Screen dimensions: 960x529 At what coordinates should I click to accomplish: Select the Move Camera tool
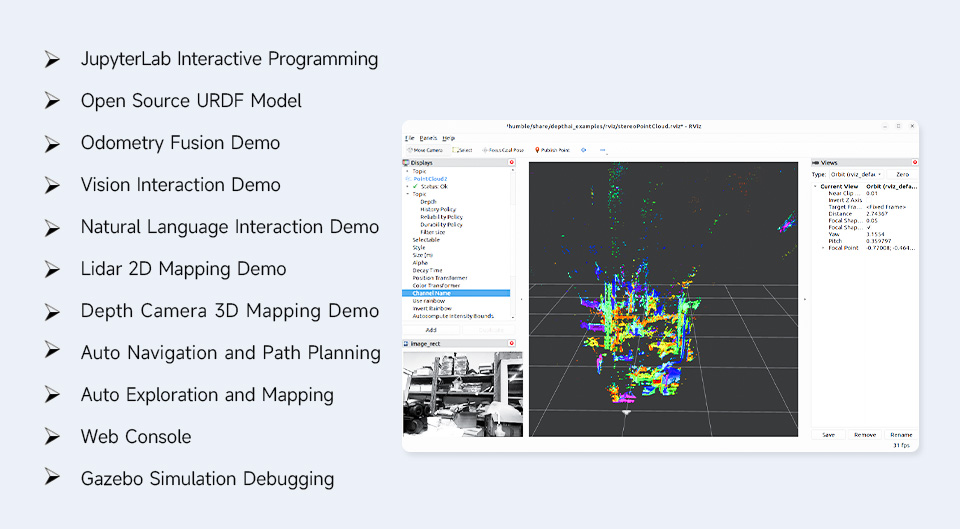coord(425,150)
